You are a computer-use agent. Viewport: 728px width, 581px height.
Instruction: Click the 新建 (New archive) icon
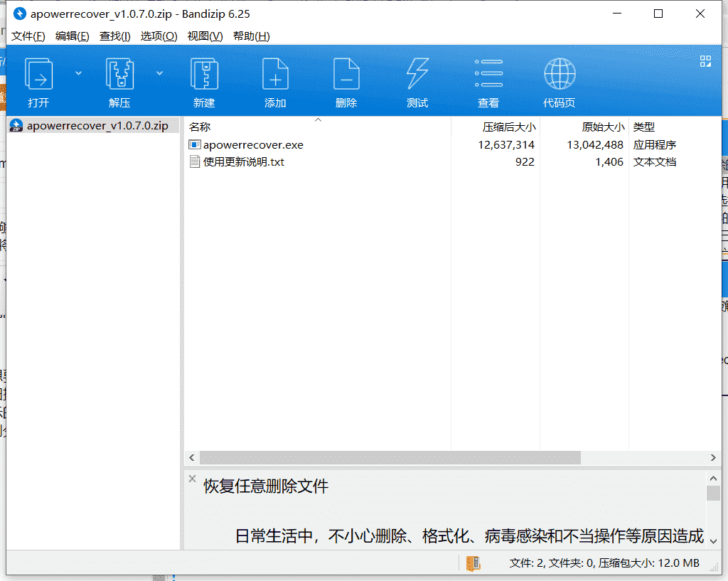[x=204, y=73]
